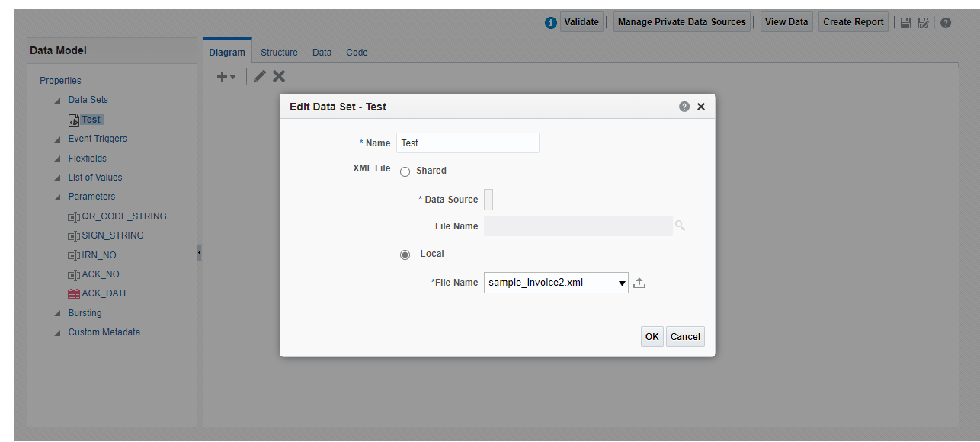Click the Name text field

pyautogui.click(x=467, y=143)
